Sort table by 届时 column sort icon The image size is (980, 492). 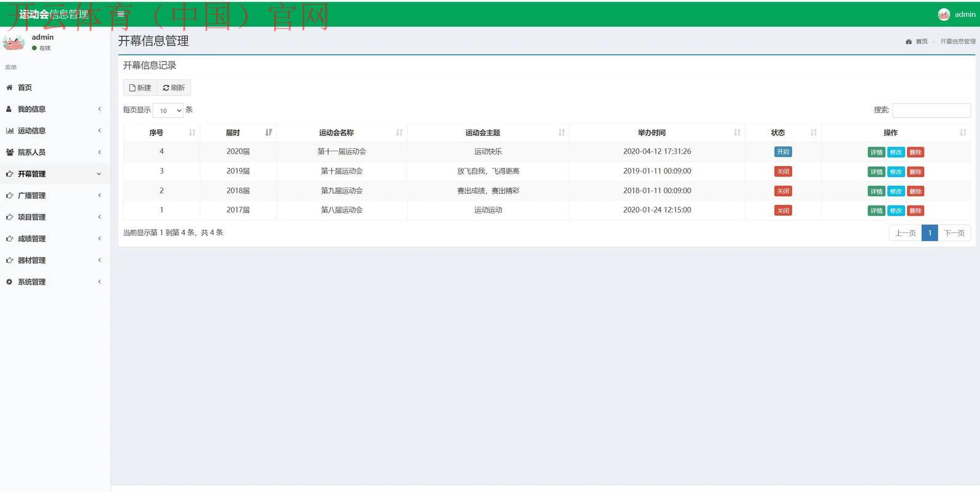[269, 132]
